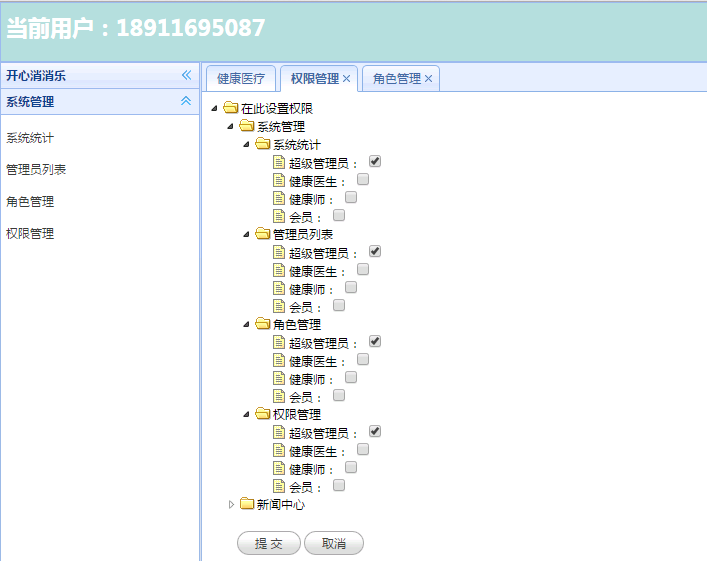707x561 pixels.
Task: Open 系统统计 in sidebar menu
Action: pos(30,138)
